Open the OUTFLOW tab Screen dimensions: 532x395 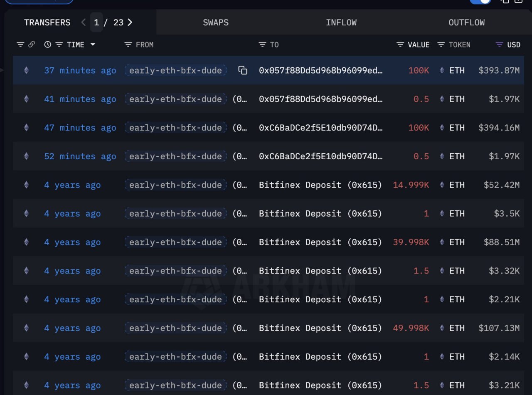click(x=466, y=22)
